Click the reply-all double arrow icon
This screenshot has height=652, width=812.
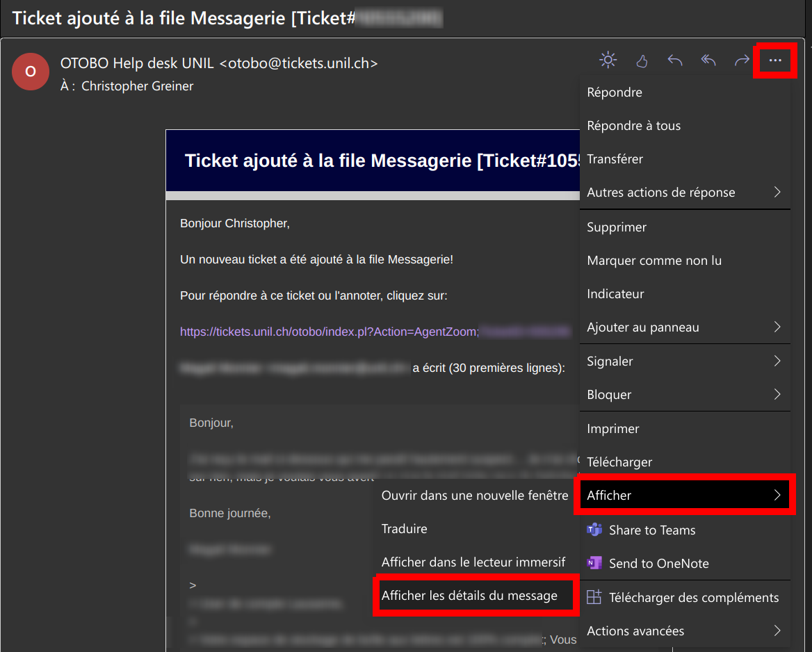point(708,60)
